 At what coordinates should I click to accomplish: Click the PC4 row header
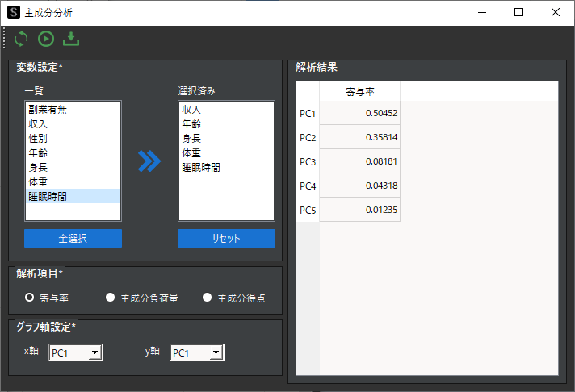point(308,186)
